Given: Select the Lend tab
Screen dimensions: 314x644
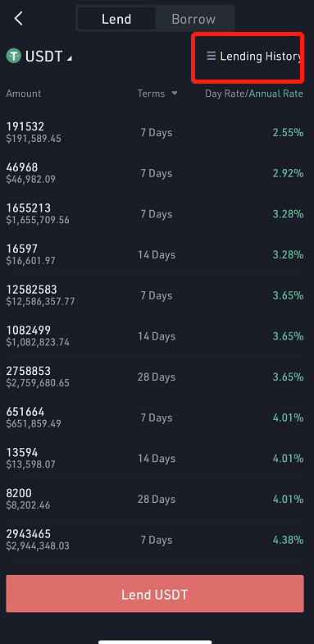Looking at the screenshot, I should pos(116,19).
